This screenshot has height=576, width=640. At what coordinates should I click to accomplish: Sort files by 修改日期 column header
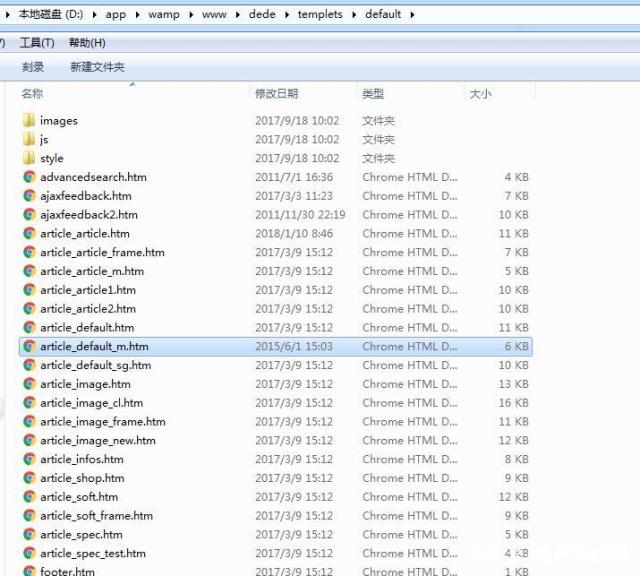pos(276,93)
